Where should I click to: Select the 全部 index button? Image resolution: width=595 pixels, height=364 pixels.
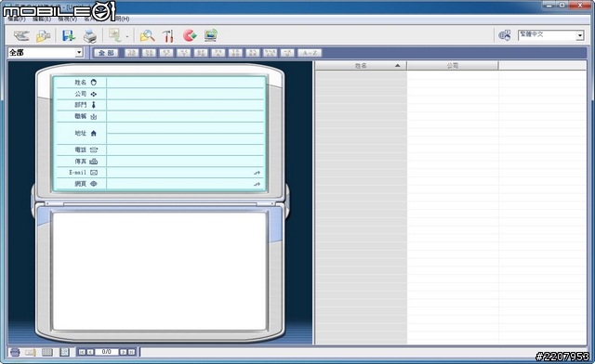point(106,53)
